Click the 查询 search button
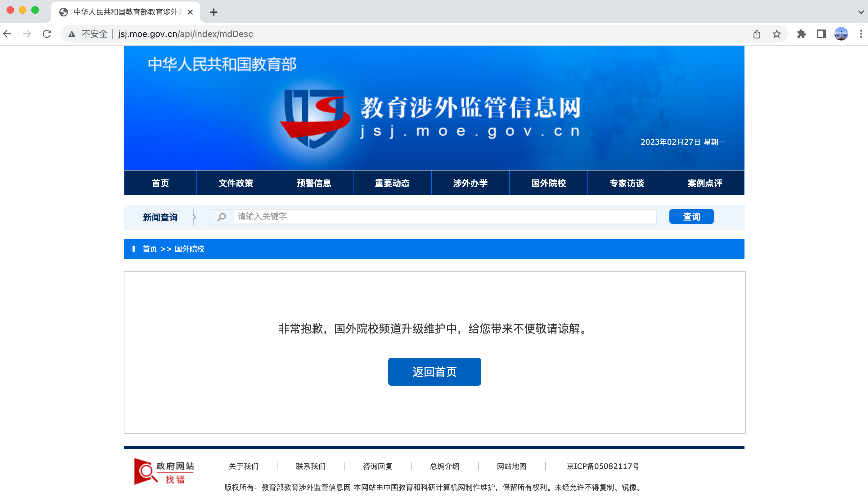This screenshot has height=504, width=868. 691,216
